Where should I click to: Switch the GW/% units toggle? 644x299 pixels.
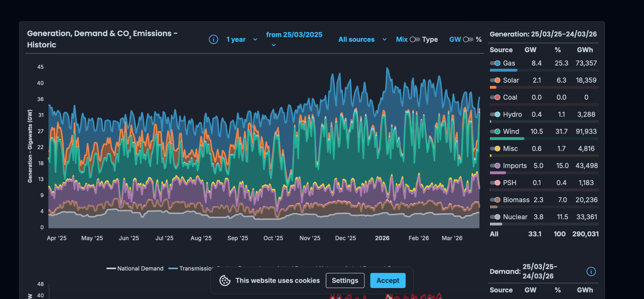[x=468, y=40]
